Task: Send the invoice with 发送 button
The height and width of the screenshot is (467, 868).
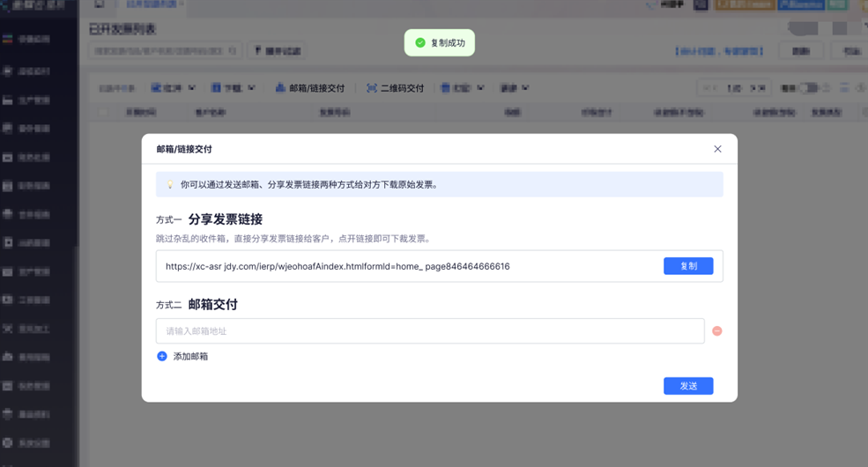Action: click(x=688, y=386)
